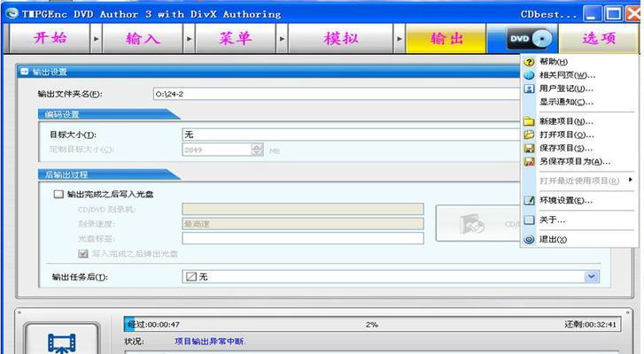This screenshot has height=354, width=644.
Task: Minimize the TMPGEnc DVD Author window
Action: (x=592, y=14)
